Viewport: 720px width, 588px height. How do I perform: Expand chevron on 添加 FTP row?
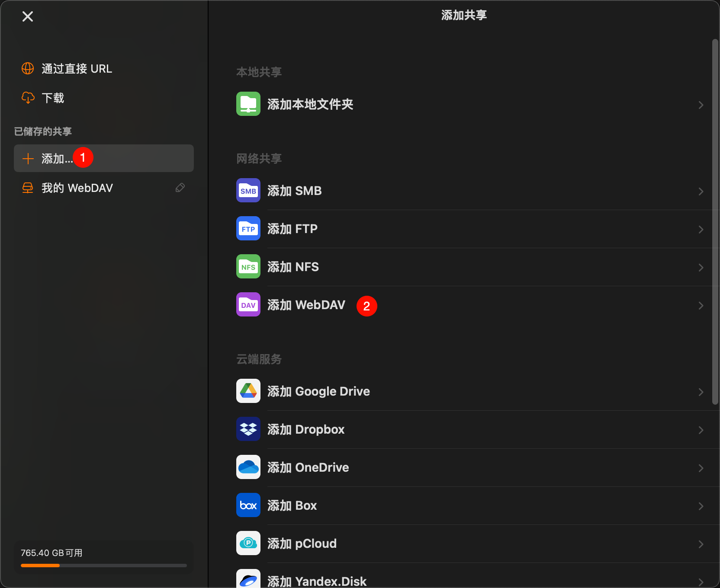click(701, 230)
